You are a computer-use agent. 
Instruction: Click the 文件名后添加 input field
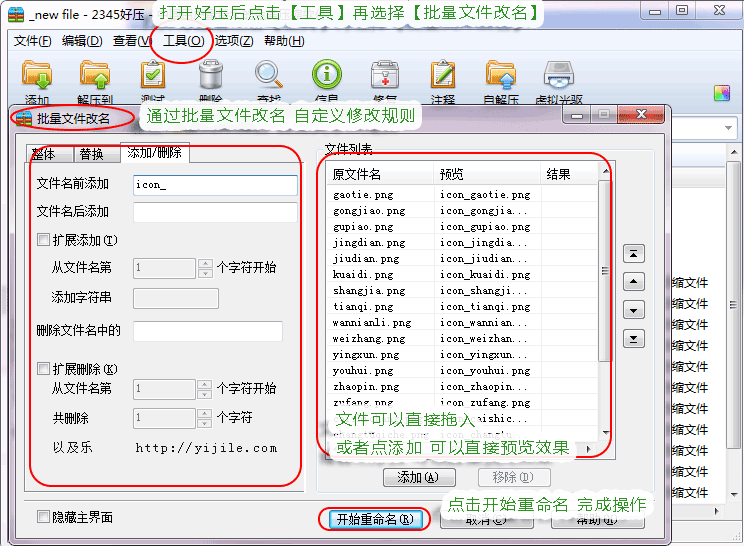215,212
